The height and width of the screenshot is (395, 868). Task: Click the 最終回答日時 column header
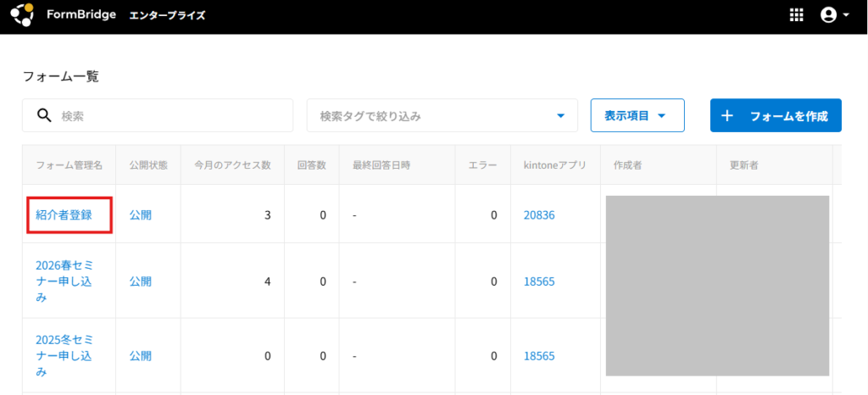coord(381,165)
